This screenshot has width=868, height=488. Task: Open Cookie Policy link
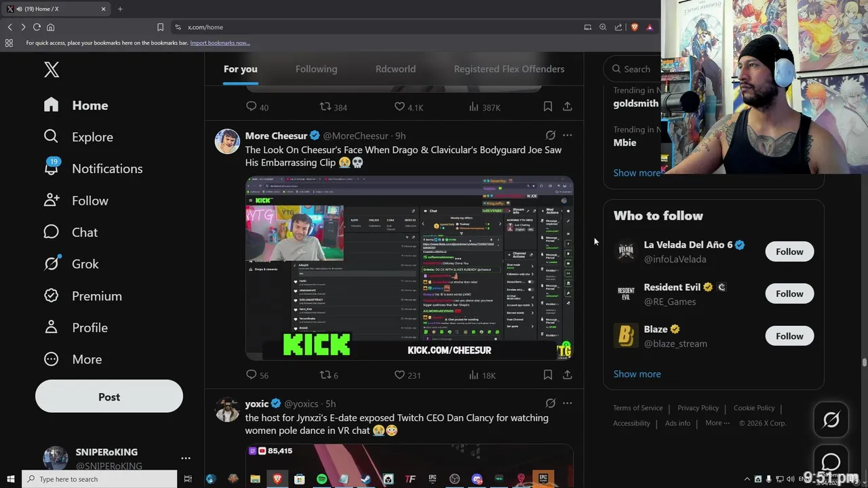(754, 408)
